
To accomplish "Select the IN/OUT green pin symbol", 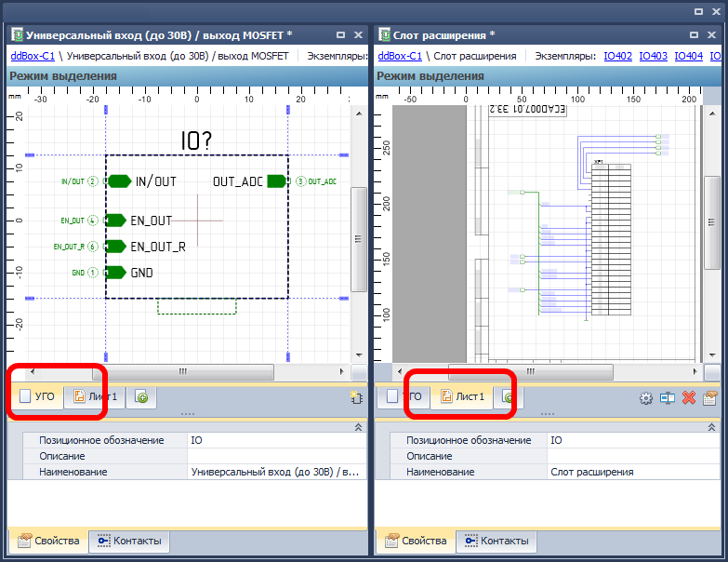I will pos(118,181).
